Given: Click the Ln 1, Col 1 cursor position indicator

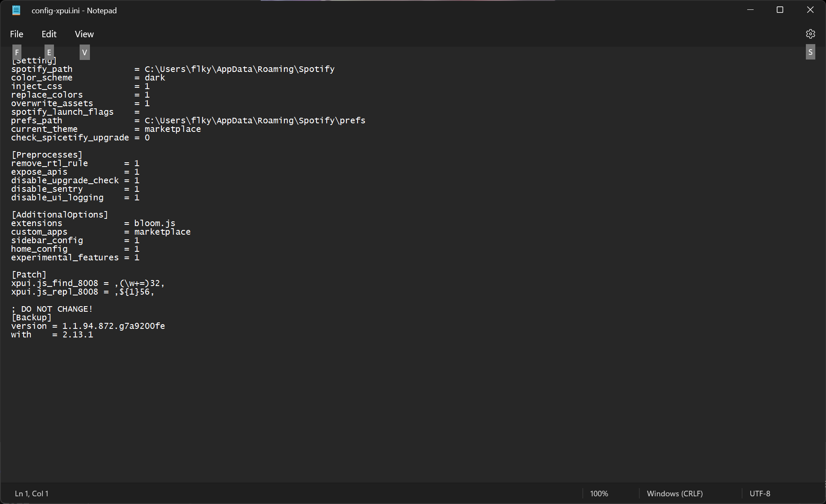Looking at the screenshot, I should click(x=31, y=493).
